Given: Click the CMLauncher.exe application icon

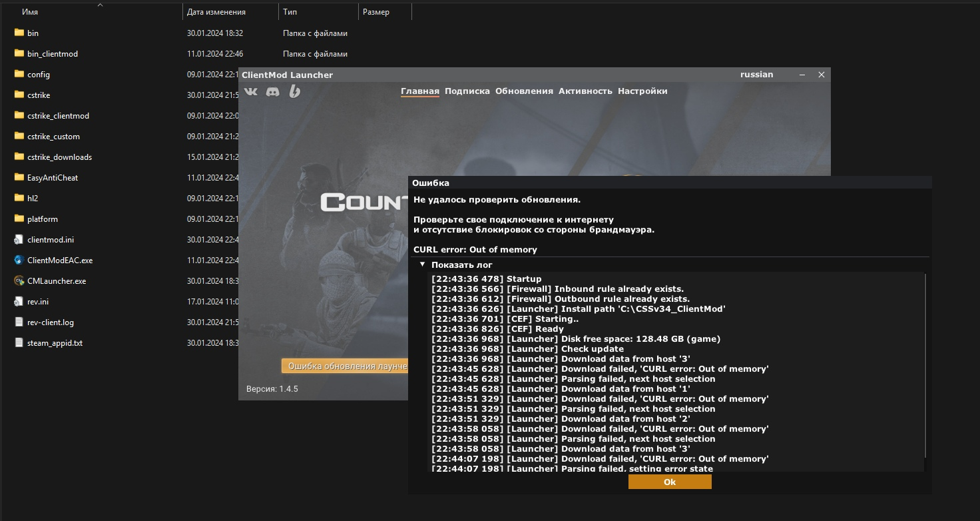Looking at the screenshot, I should click(x=19, y=280).
